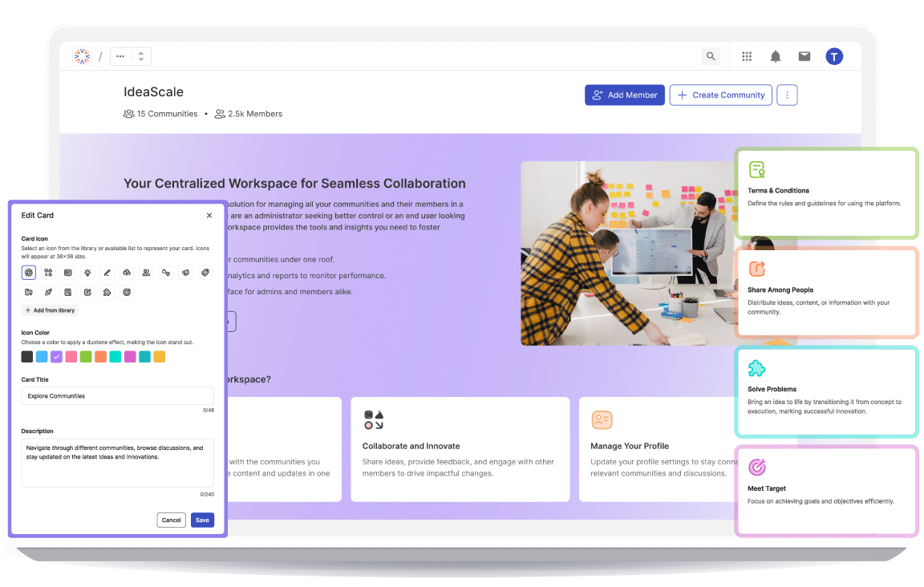Click Add from library in Edit Card
Viewport: 924px width, 587px height.
(50, 310)
